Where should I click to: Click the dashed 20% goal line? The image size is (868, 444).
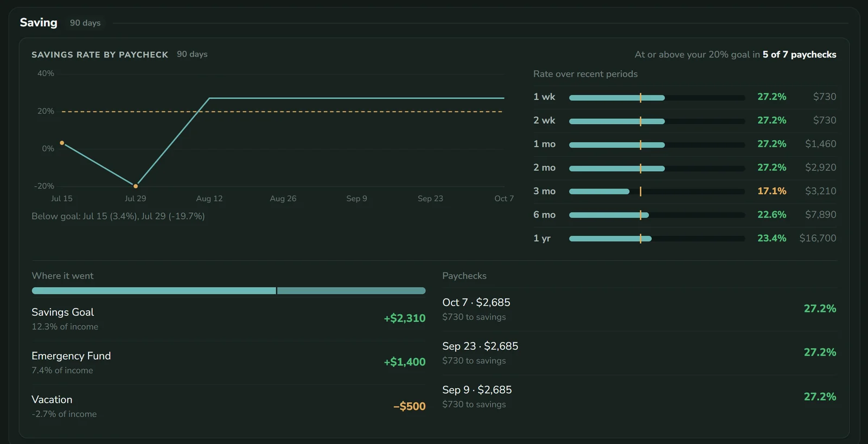point(282,112)
